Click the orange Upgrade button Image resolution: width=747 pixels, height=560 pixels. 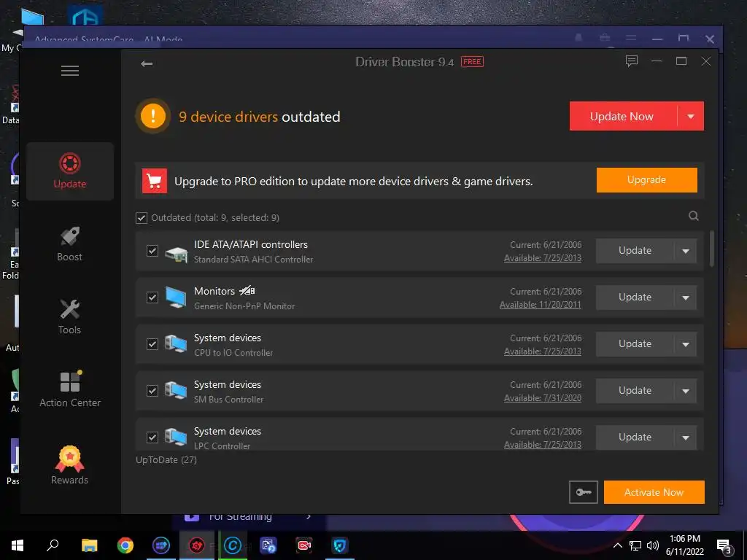click(646, 180)
